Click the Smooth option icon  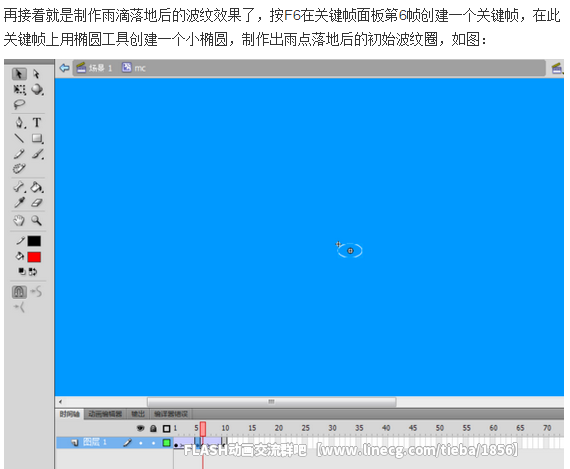point(36,291)
